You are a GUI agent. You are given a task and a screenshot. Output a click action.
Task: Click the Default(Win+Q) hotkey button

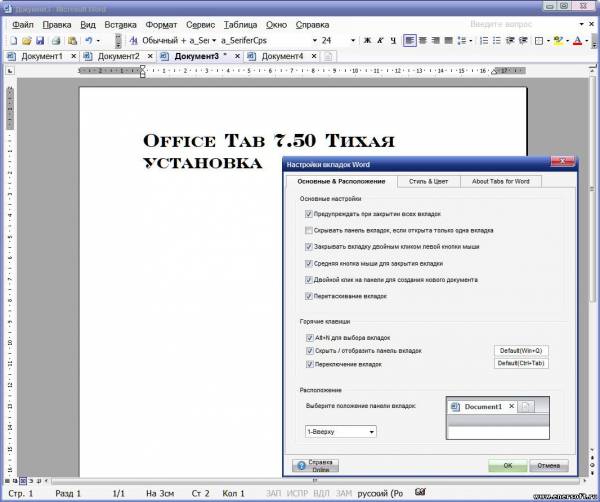click(521, 350)
